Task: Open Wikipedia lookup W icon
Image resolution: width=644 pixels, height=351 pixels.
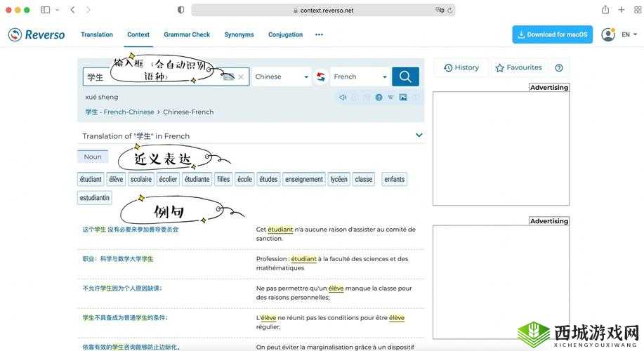Action: click(x=390, y=98)
